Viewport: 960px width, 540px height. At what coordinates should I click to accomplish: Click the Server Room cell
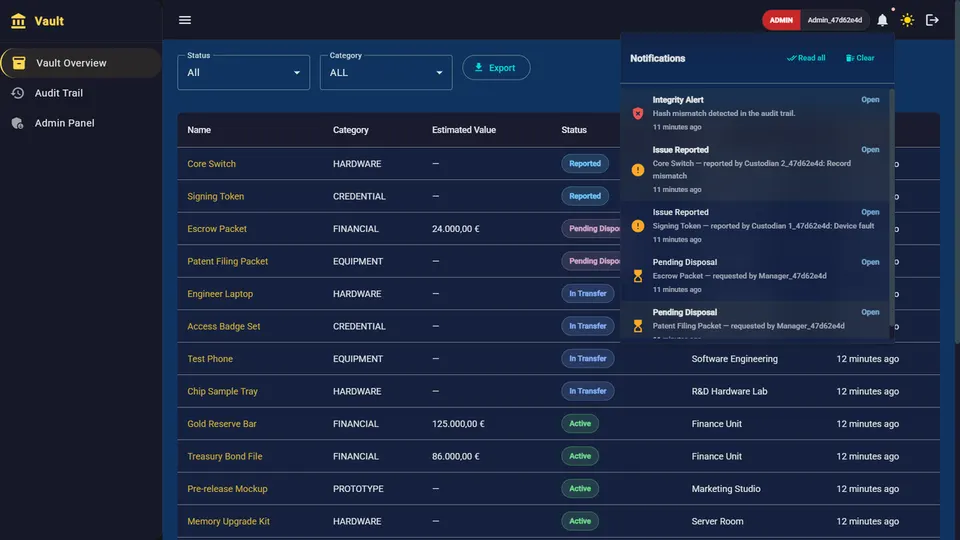[x=718, y=521]
